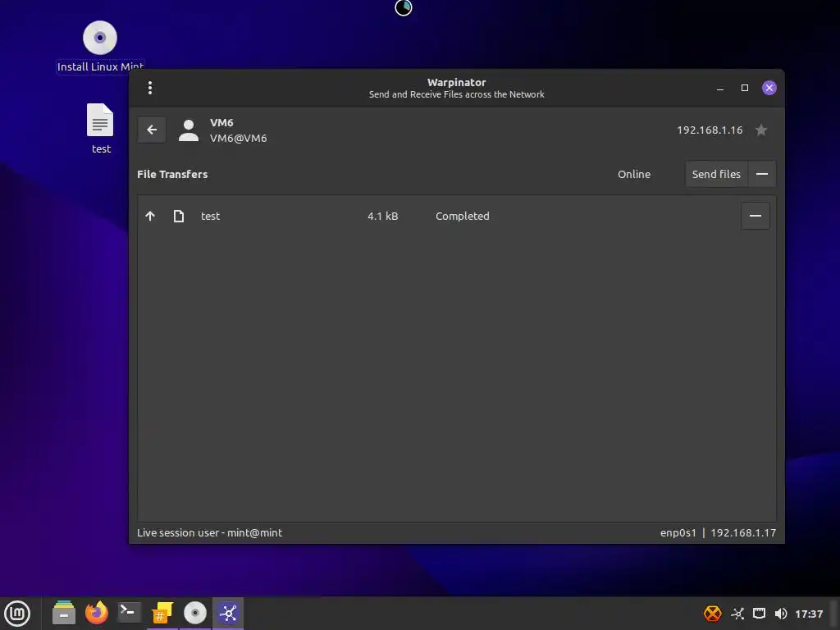Click Live session user - mint@mint status
The width and height of the screenshot is (840, 630).
pyautogui.click(x=209, y=532)
